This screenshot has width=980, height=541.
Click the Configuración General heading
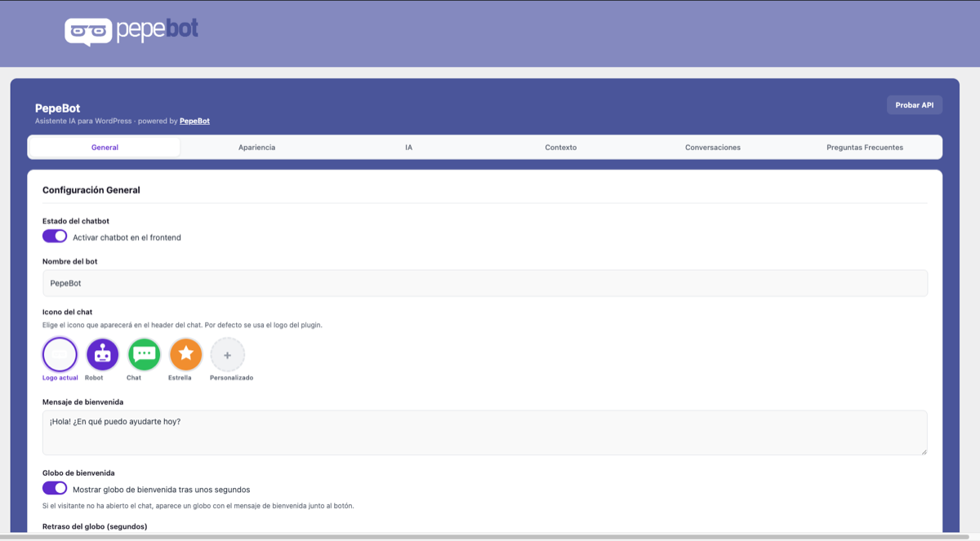point(91,190)
